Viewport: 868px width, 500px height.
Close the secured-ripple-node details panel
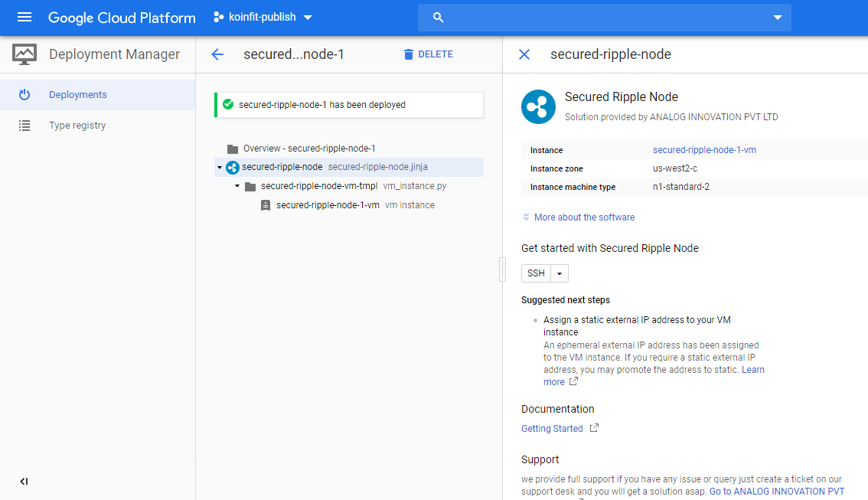[524, 54]
